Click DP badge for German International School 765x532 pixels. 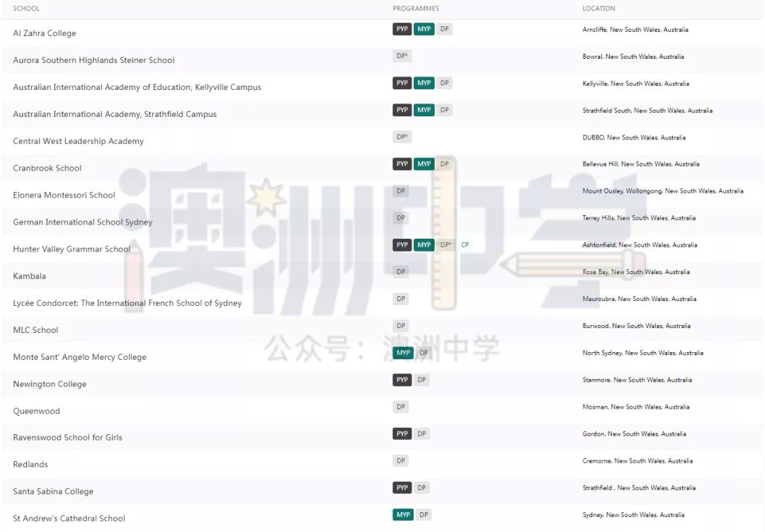pos(400,218)
